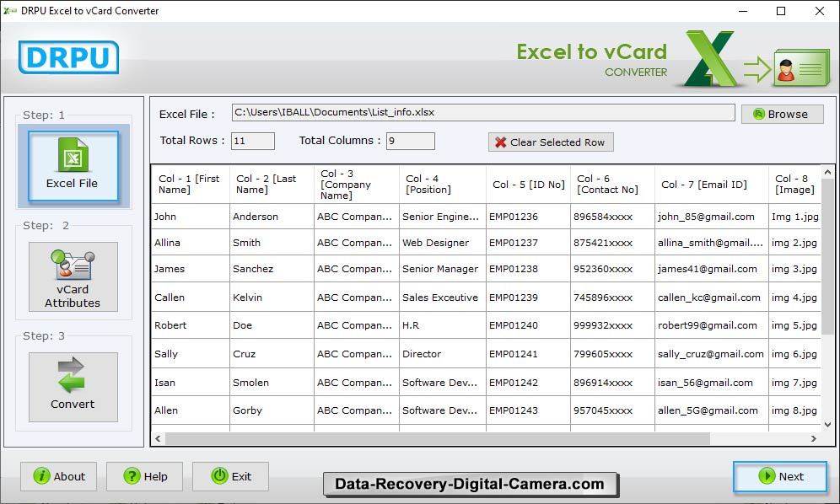Click the Director position cell
The height and width of the screenshot is (504, 840).
(x=443, y=353)
